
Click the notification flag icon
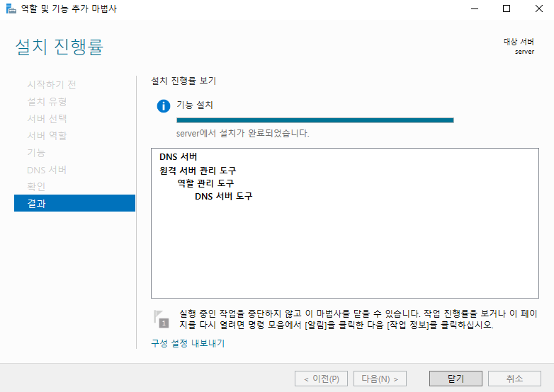tap(161, 319)
